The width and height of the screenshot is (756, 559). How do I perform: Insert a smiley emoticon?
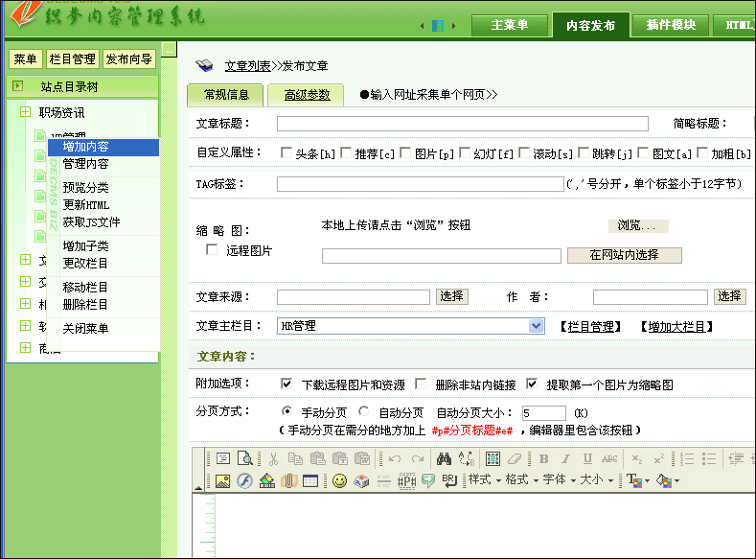[x=339, y=480]
